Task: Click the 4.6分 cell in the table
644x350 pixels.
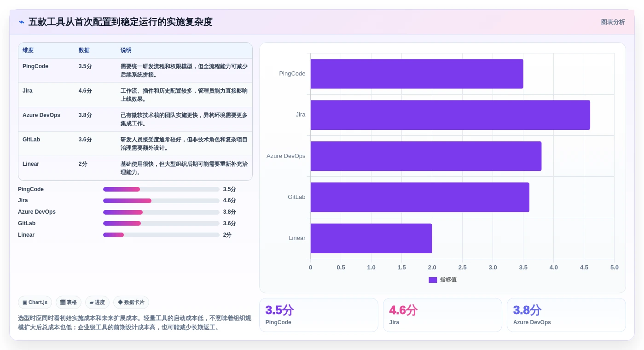Action: [x=85, y=91]
